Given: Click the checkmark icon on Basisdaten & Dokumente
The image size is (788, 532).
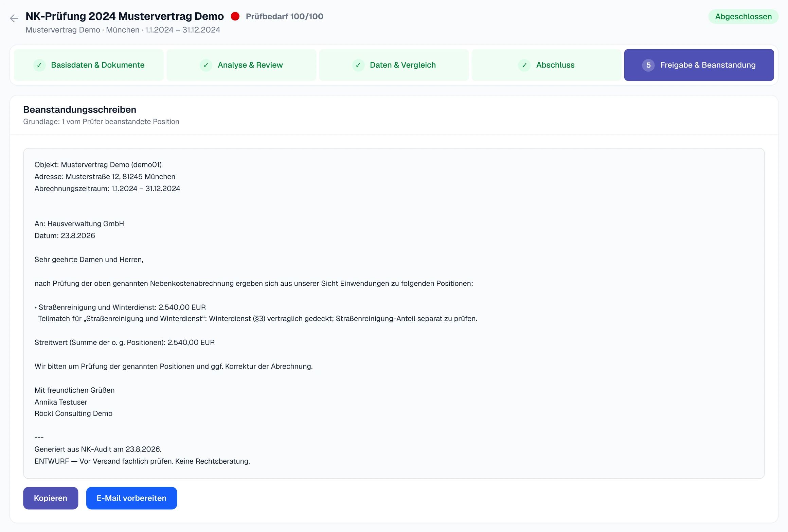Looking at the screenshot, I should (39, 65).
